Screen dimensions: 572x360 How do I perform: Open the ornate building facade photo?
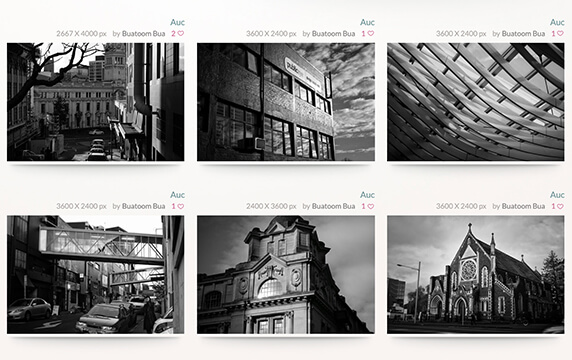(x=286, y=275)
